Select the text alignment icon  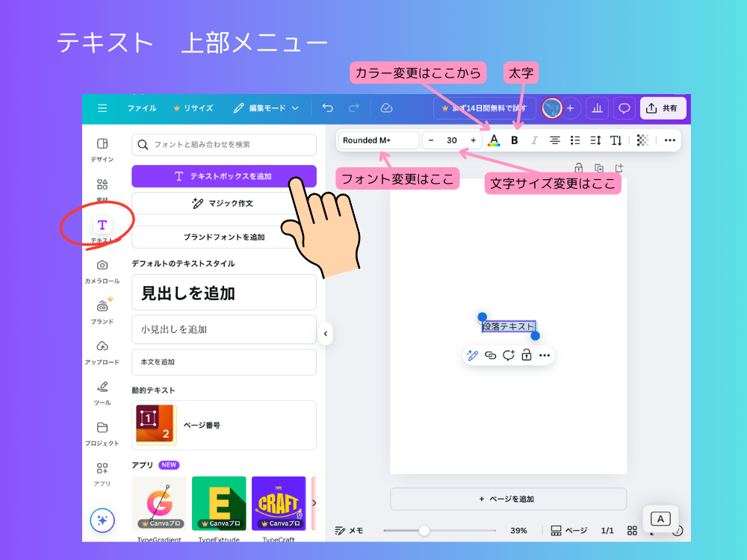pos(554,140)
